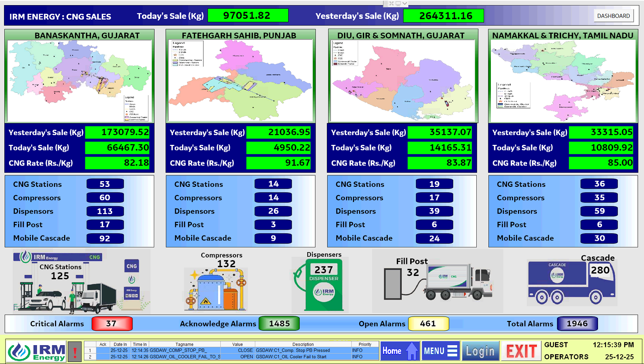
Task: Expand the top bar chevron dropdown
Action: pyautogui.click(x=405, y=3)
